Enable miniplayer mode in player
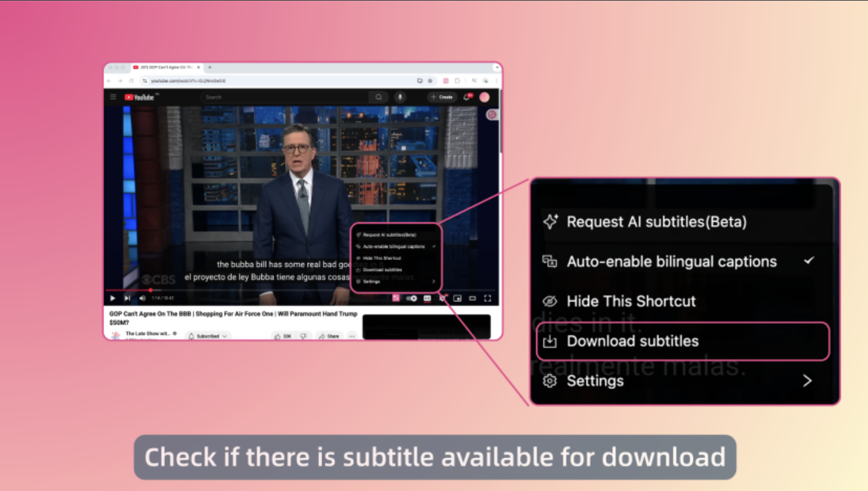Viewport: 868px width, 491px height. [457, 298]
